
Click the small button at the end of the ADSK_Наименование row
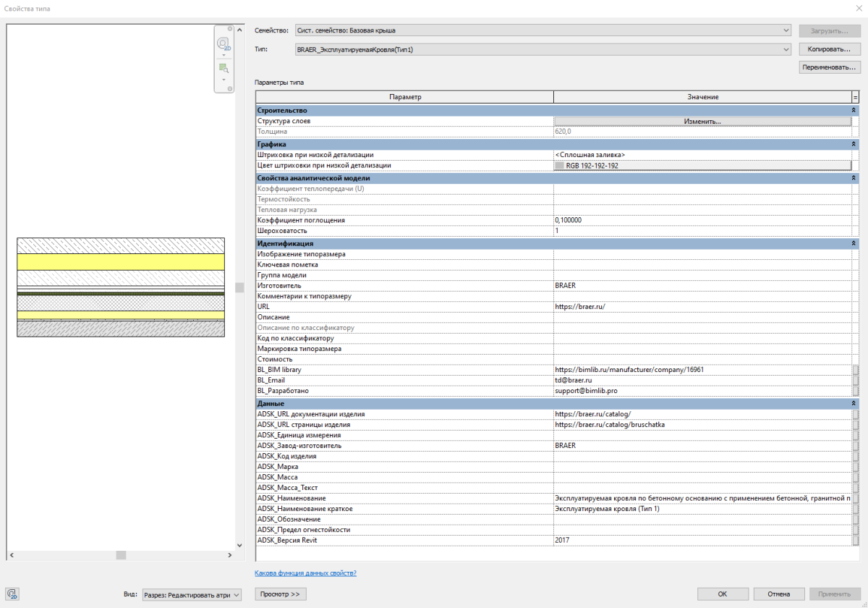point(856,498)
